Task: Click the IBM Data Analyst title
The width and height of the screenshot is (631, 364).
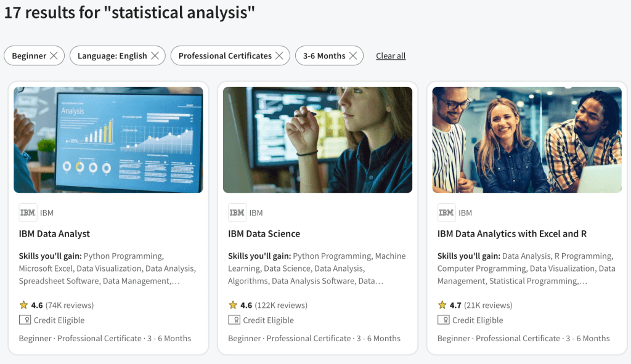Action: (x=54, y=234)
